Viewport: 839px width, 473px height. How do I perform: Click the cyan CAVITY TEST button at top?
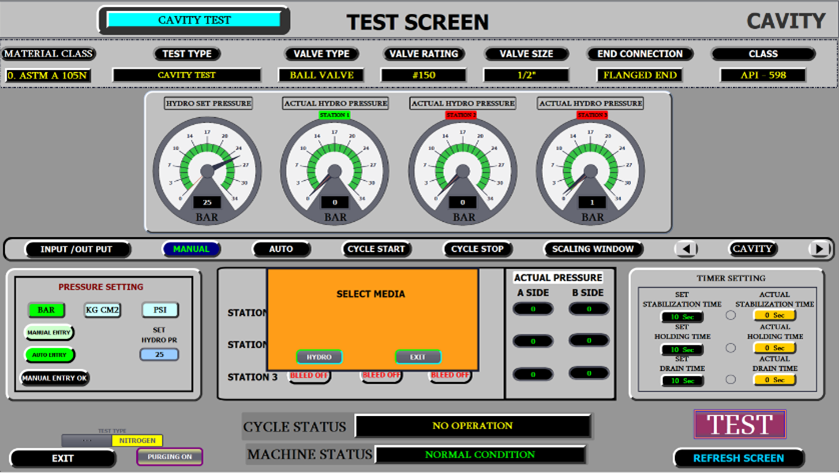tap(194, 20)
